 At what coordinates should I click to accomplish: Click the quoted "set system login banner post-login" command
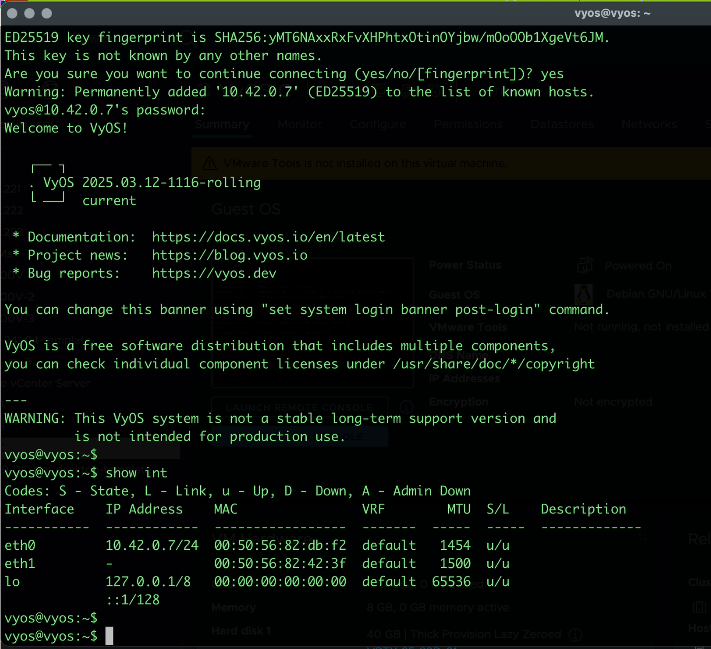[401, 310]
